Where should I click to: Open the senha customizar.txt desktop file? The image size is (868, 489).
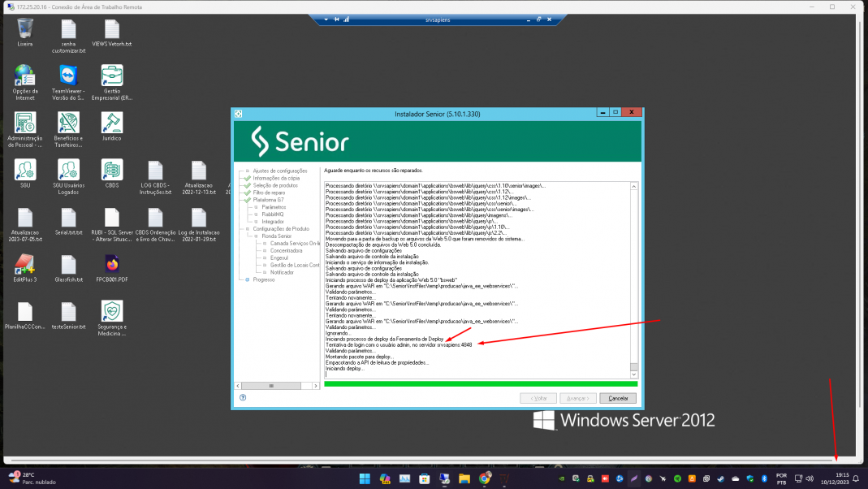tap(69, 36)
